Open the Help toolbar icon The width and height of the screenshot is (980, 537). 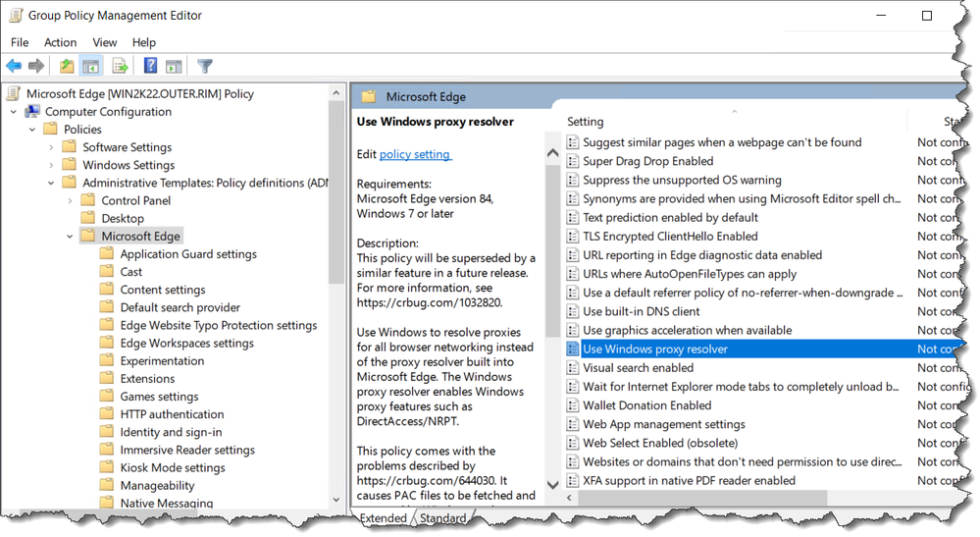pyautogui.click(x=150, y=65)
